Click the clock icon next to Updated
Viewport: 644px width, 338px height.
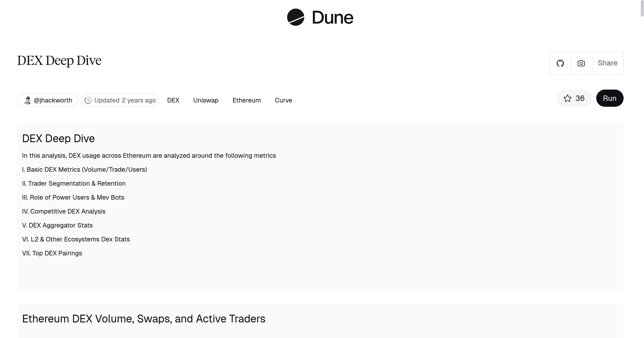(88, 100)
